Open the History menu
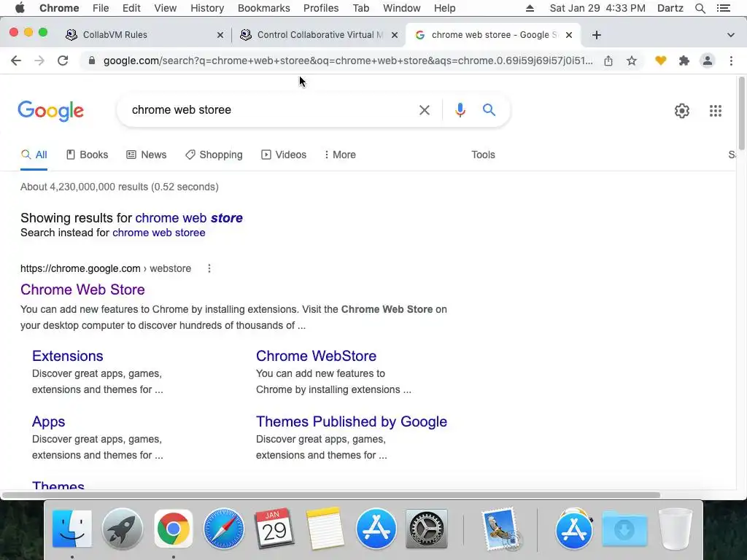Viewport: 747px width, 560px height. (x=207, y=8)
